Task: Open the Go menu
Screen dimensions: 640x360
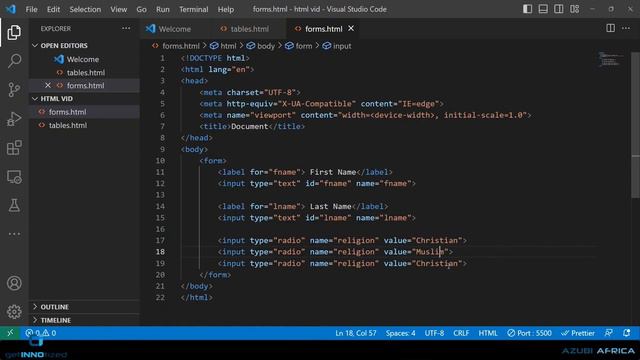Action: tap(141, 9)
